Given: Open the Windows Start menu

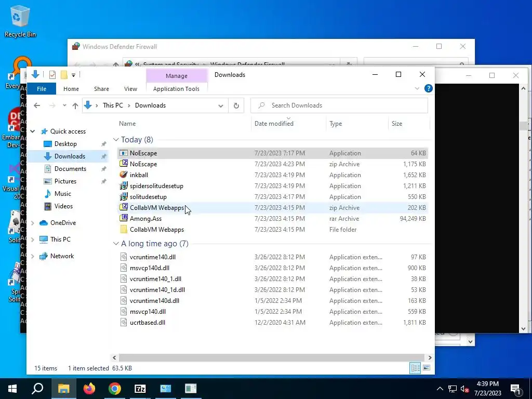Looking at the screenshot, I should click(x=12, y=389).
